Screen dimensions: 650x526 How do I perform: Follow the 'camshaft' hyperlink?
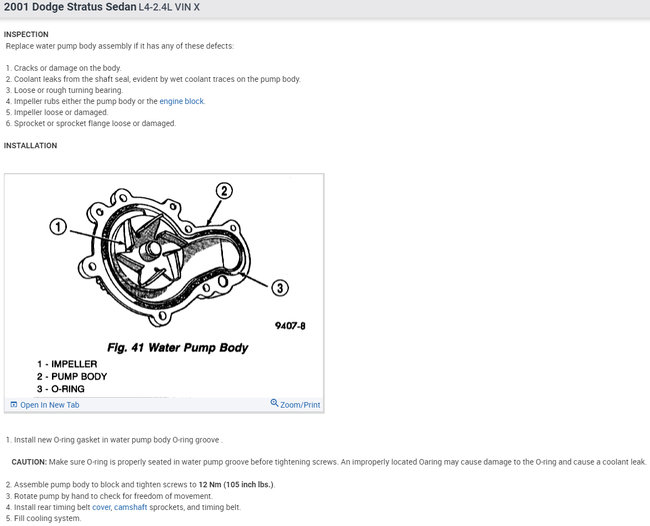pyautogui.click(x=131, y=507)
